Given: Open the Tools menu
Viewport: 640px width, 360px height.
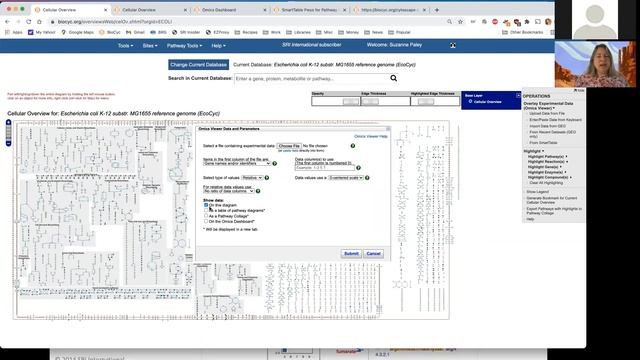Looking at the screenshot, I should 125,46.
